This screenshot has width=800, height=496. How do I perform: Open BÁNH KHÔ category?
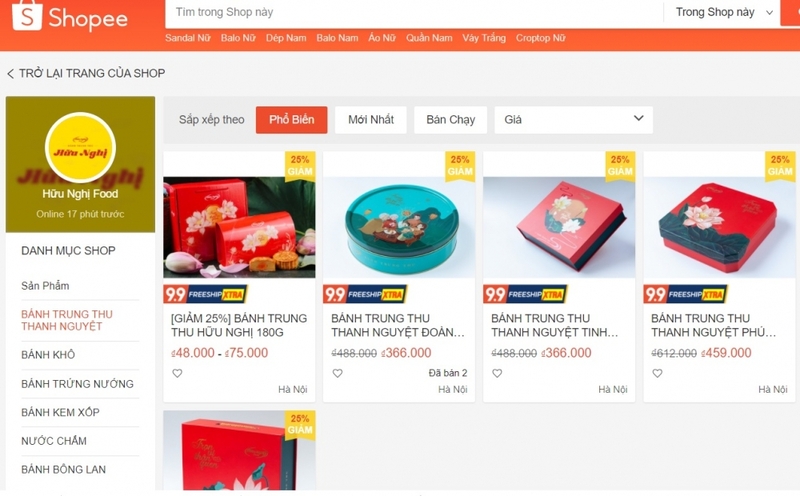click(x=48, y=355)
